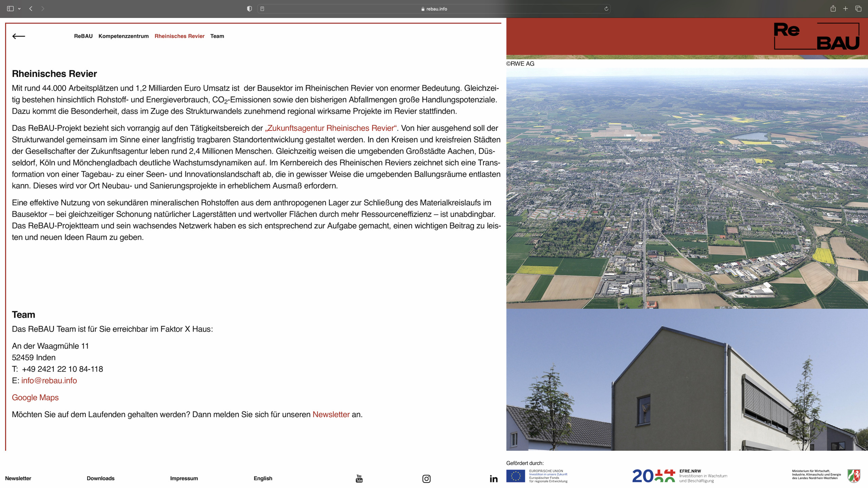Image resolution: width=868 pixels, height=488 pixels.
Task: Click the rebau.info address field
Action: 434,9
